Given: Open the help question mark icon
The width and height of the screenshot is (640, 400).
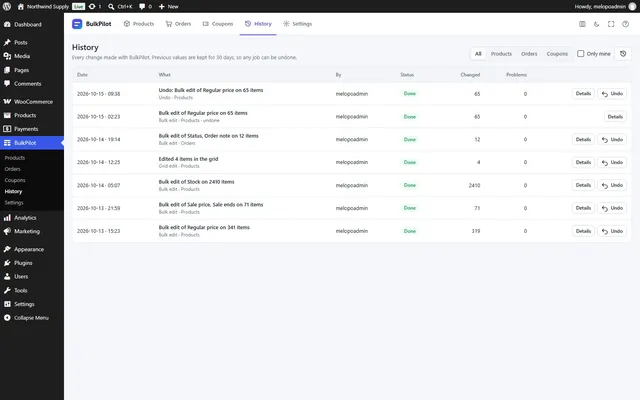Looking at the screenshot, I should 625,24.
